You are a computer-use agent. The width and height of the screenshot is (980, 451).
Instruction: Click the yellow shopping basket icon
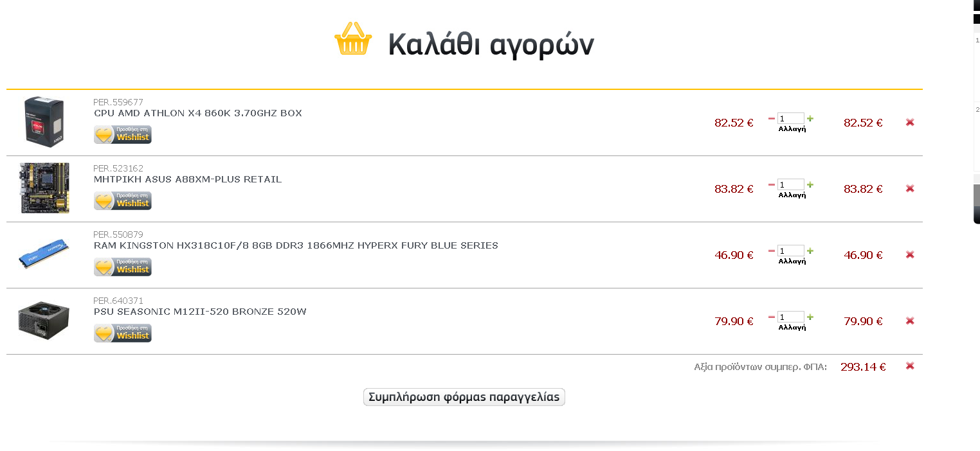pos(353,39)
